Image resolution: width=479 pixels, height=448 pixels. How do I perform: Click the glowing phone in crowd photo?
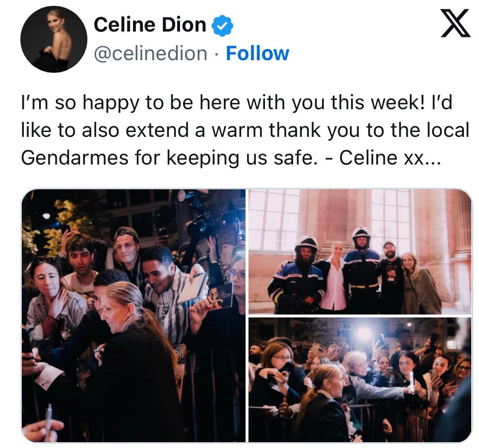(412, 381)
